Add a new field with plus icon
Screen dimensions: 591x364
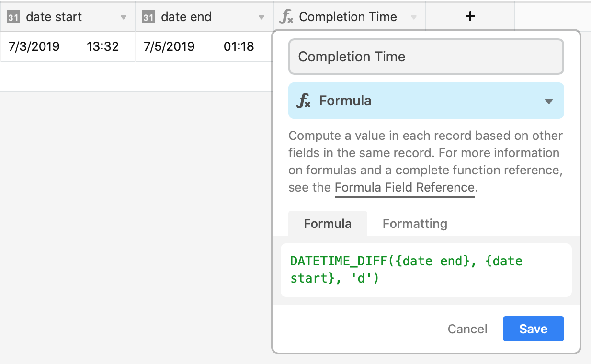[470, 17]
